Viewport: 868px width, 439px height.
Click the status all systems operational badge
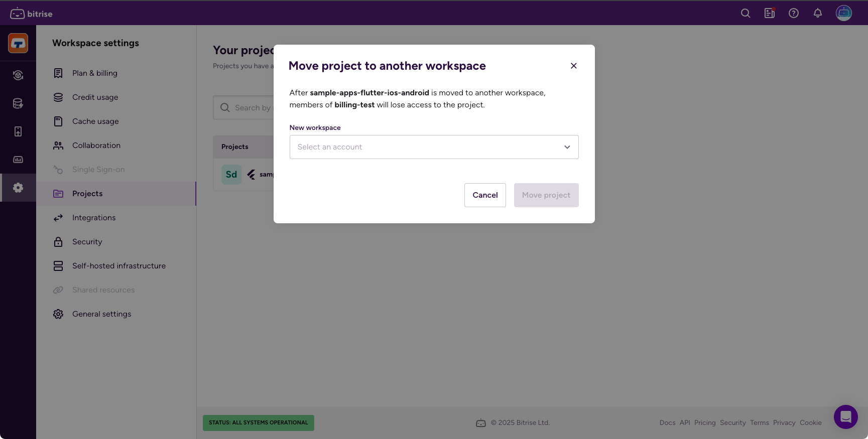(x=259, y=423)
